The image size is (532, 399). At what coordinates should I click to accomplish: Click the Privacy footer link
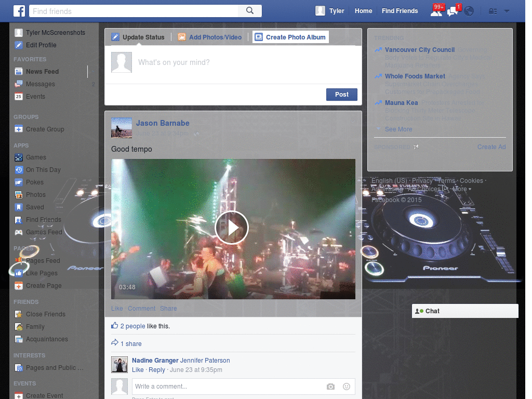click(x=422, y=181)
